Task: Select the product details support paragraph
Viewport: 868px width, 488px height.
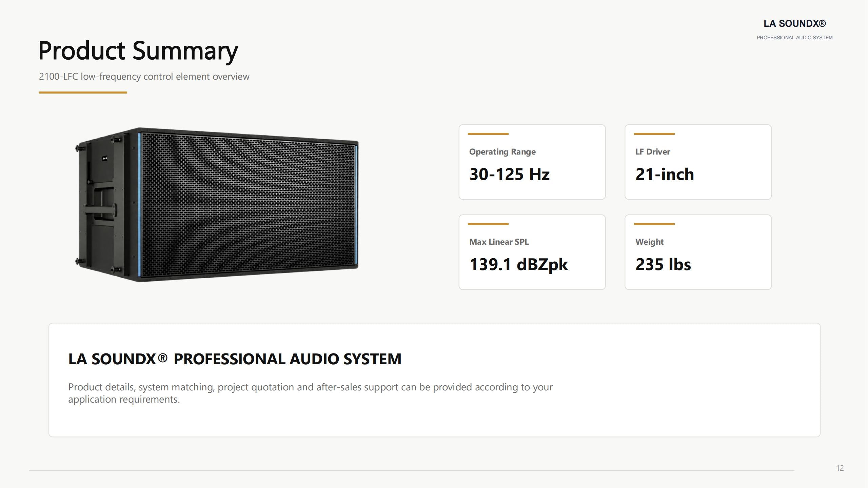Action: pos(310,393)
